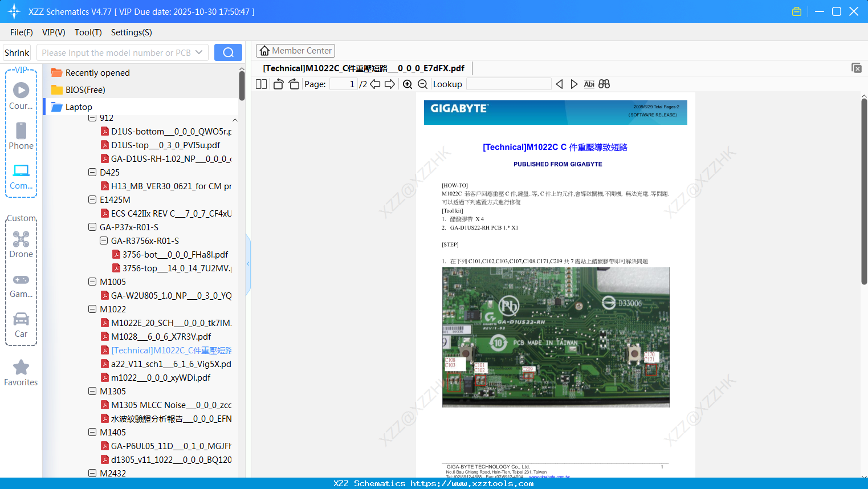Zoom out of the PDF
This screenshot has height=489, width=868.
(422, 84)
